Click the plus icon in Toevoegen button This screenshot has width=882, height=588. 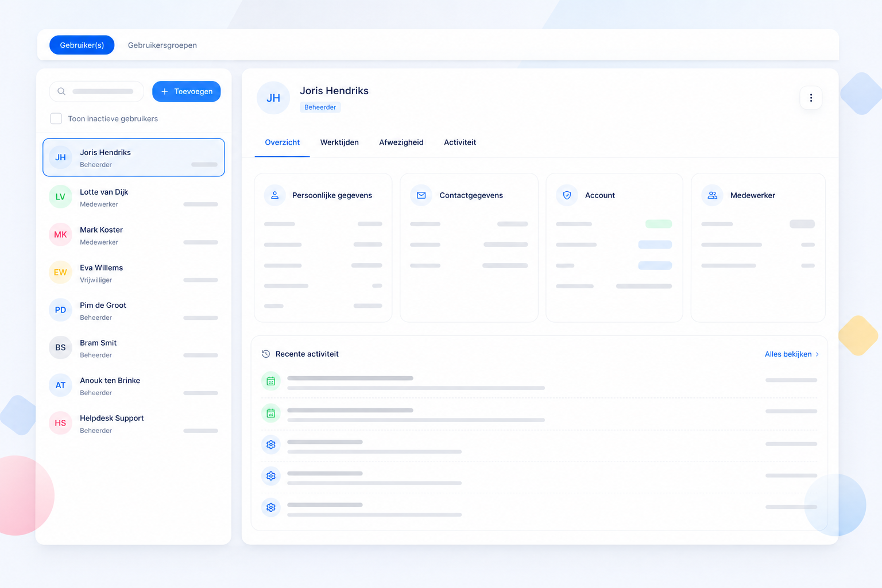click(165, 91)
